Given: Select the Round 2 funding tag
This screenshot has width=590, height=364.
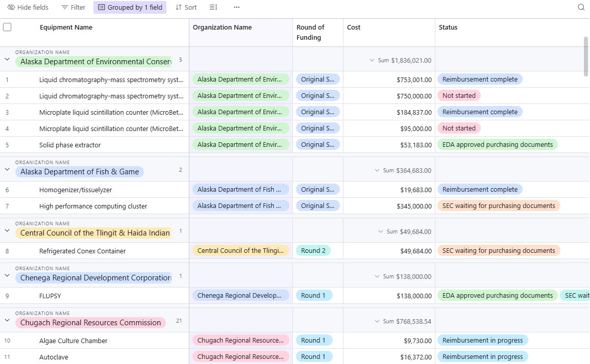Looking at the screenshot, I should pos(313,251).
